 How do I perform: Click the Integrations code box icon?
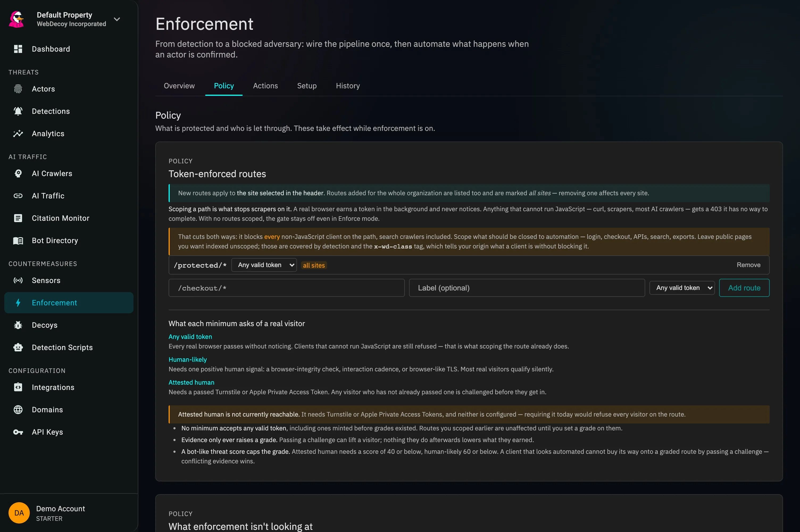[x=18, y=387]
